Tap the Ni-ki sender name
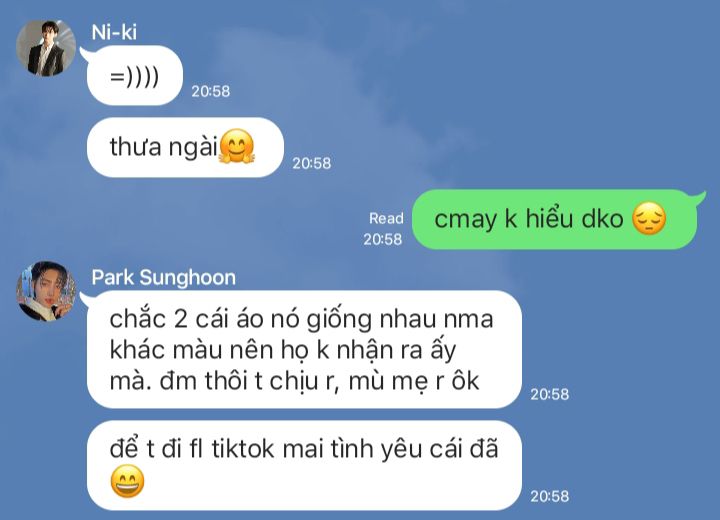Screen dimensions: 720x520 tap(114, 32)
